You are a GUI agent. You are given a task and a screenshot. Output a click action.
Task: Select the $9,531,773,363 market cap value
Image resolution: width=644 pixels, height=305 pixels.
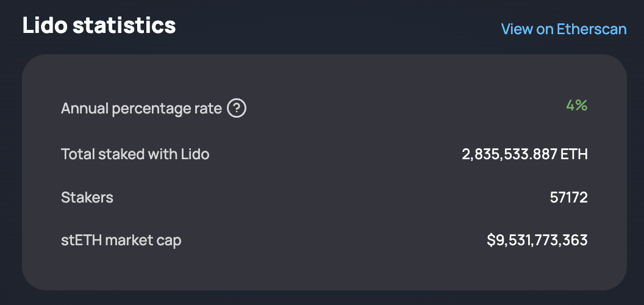pyautogui.click(x=537, y=240)
